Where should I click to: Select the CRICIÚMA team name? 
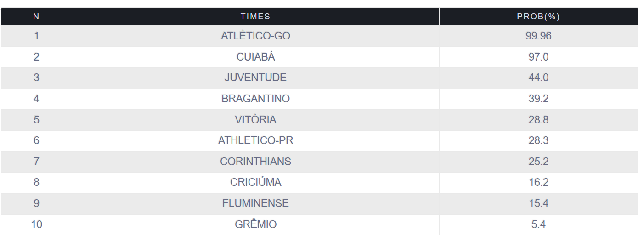coord(255,182)
